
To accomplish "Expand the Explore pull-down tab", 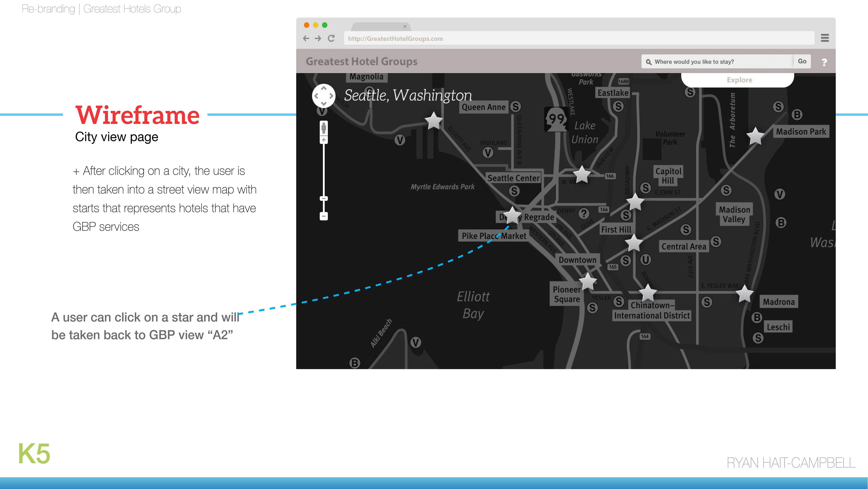I will 739,80.
